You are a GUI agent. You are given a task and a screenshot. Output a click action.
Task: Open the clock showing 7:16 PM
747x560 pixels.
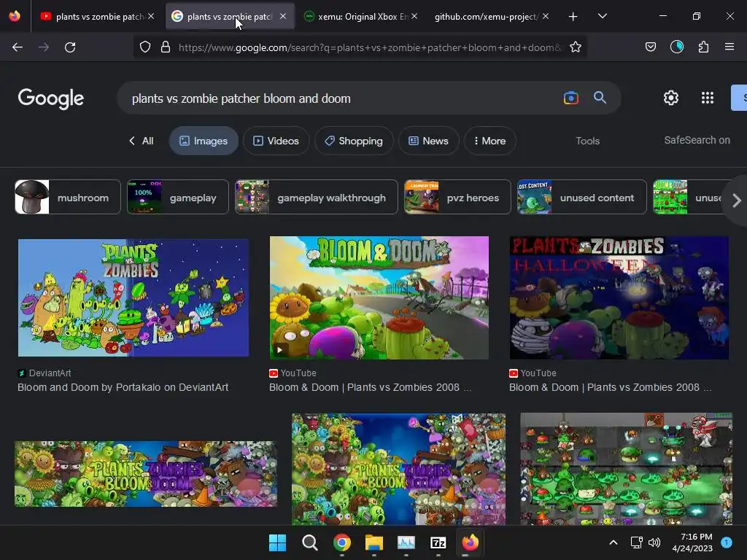(692, 542)
